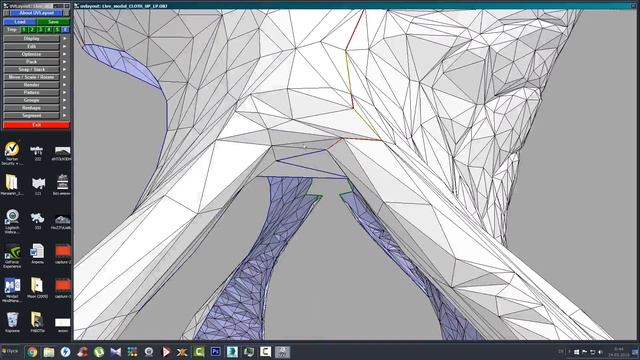Click the blue Load button
This screenshot has height=360, width=640.
tap(20, 22)
